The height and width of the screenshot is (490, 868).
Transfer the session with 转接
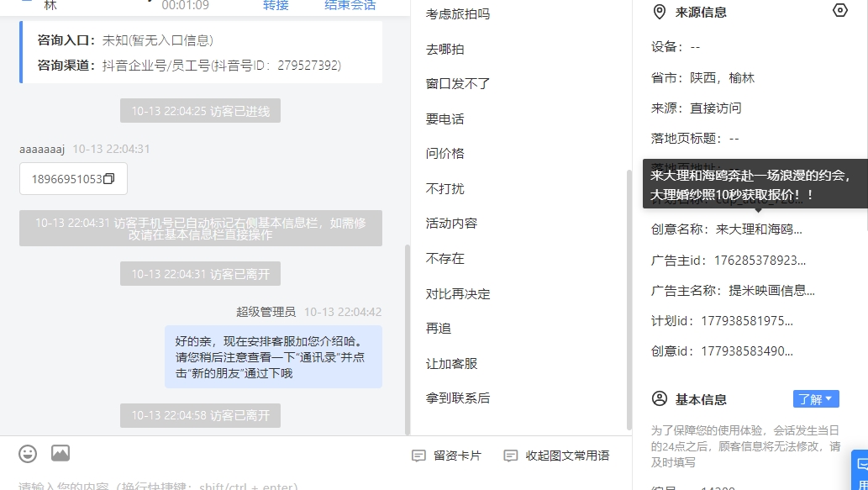(x=276, y=5)
